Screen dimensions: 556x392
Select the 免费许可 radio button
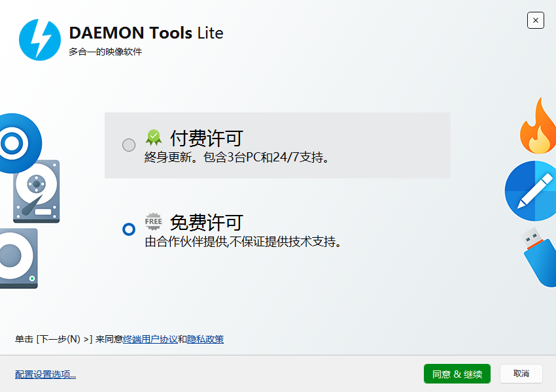pyautogui.click(x=129, y=229)
